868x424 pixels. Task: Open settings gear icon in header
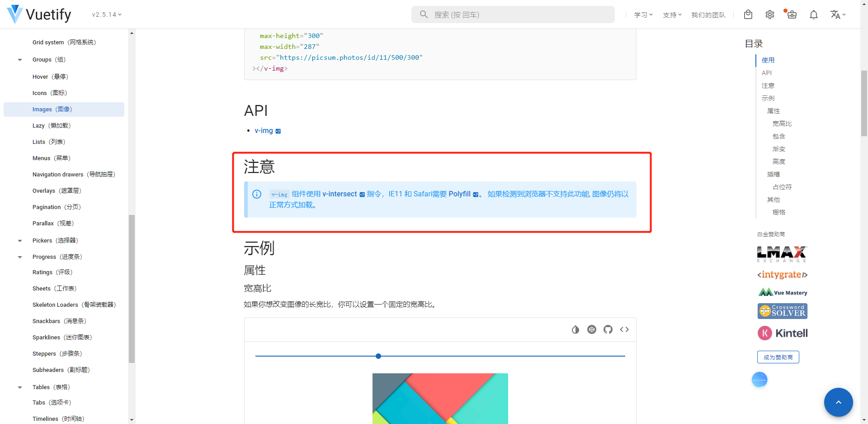pyautogui.click(x=770, y=14)
